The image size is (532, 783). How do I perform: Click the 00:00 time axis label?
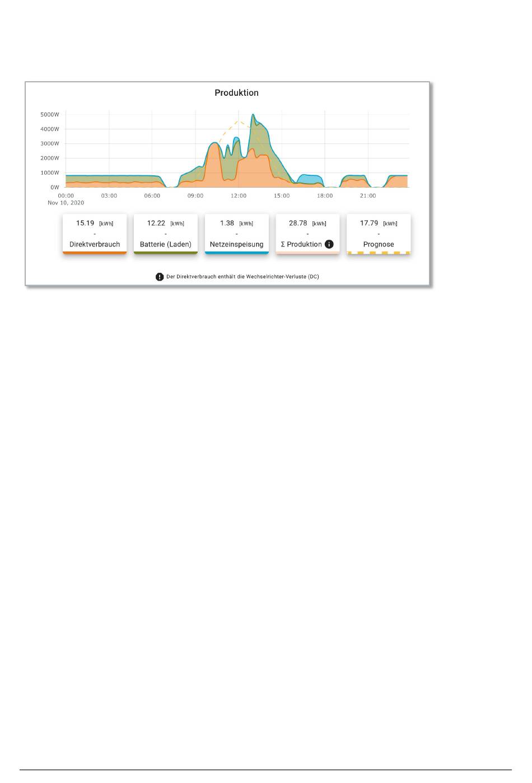pyautogui.click(x=66, y=195)
